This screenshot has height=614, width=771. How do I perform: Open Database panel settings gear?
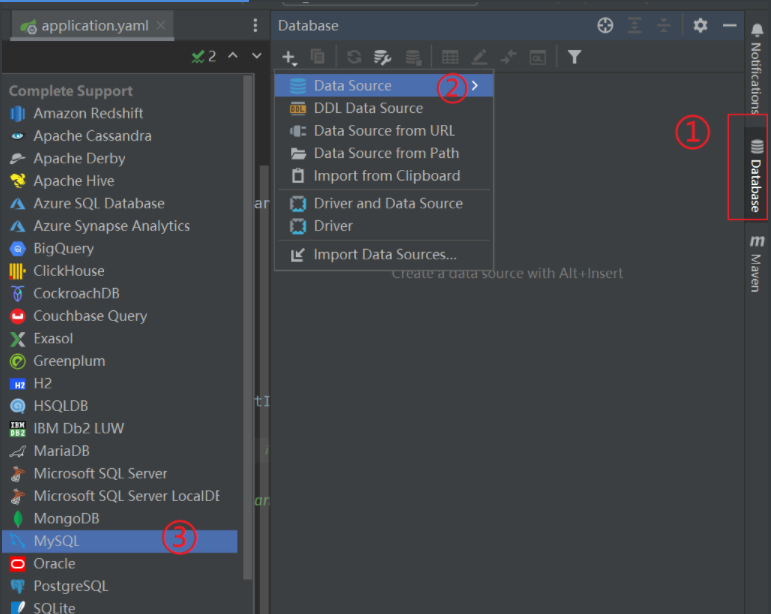pos(700,25)
